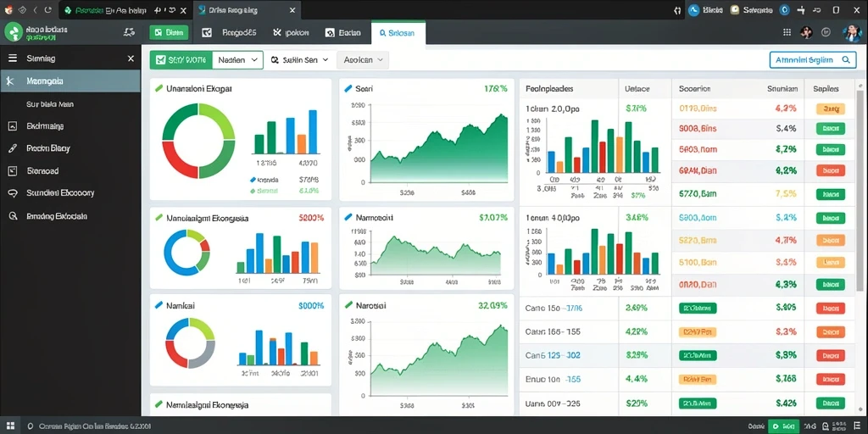Click the green circular app logo
Viewport: 868px width, 434px height.
coord(13,33)
